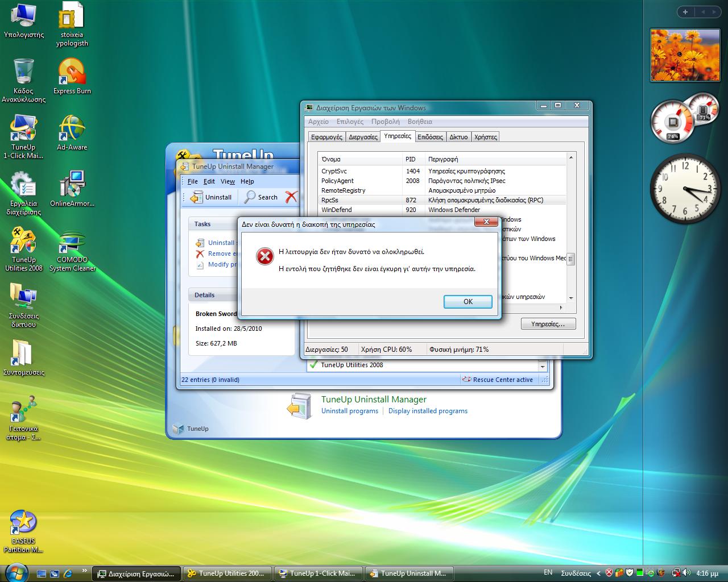The height and width of the screenshot is (582, 728).
Task: Open the Υπολογιστής desktop icon
Action: [23, 21]
